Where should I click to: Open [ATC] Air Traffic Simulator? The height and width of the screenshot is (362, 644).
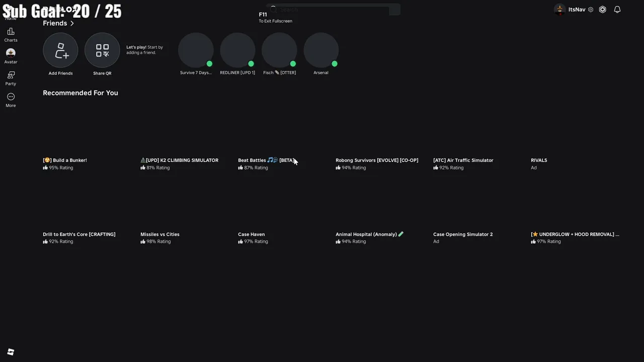pos(463,160)
